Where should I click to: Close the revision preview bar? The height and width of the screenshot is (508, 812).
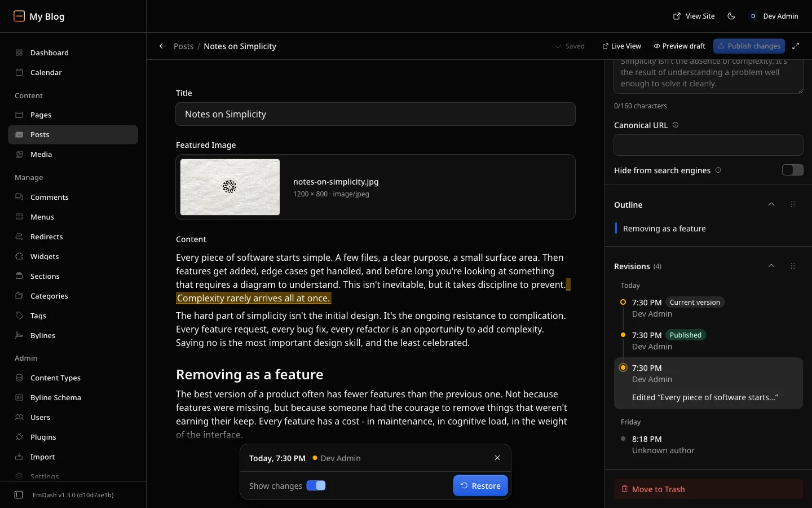[x=497, y=458]
